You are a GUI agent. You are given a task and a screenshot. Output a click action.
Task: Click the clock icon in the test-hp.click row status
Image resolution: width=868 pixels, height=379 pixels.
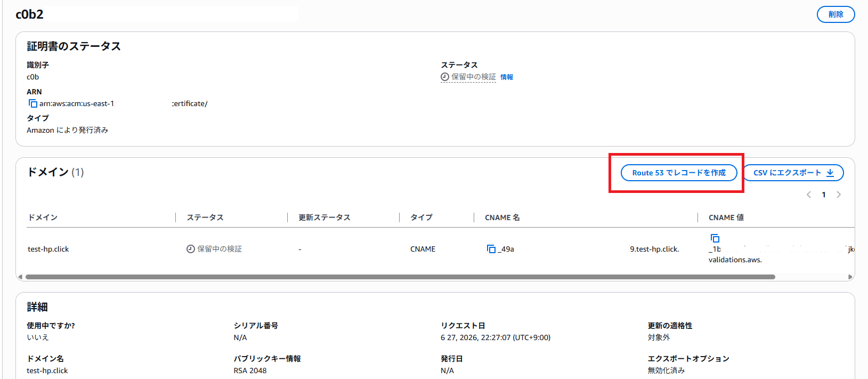191,249
